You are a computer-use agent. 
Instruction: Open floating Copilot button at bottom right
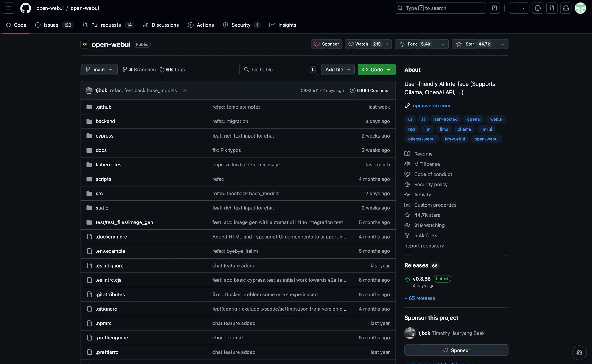(x=579, y=352)
